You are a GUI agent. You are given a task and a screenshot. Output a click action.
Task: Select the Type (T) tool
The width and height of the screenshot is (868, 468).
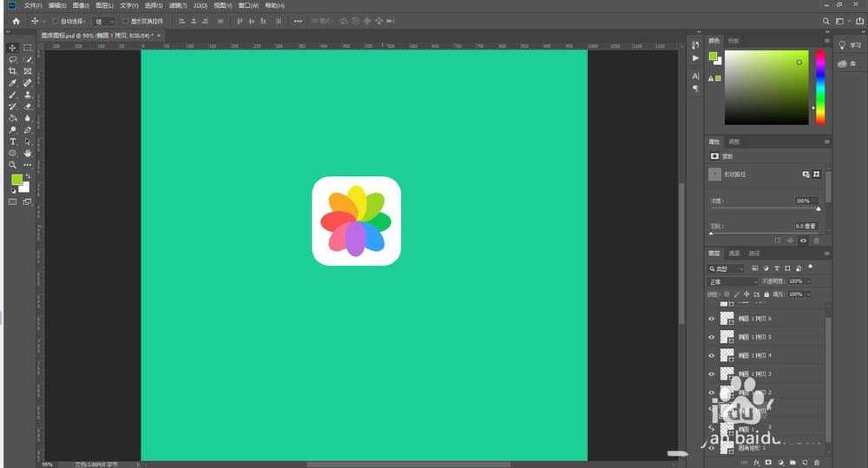click(x=13, y=142)
